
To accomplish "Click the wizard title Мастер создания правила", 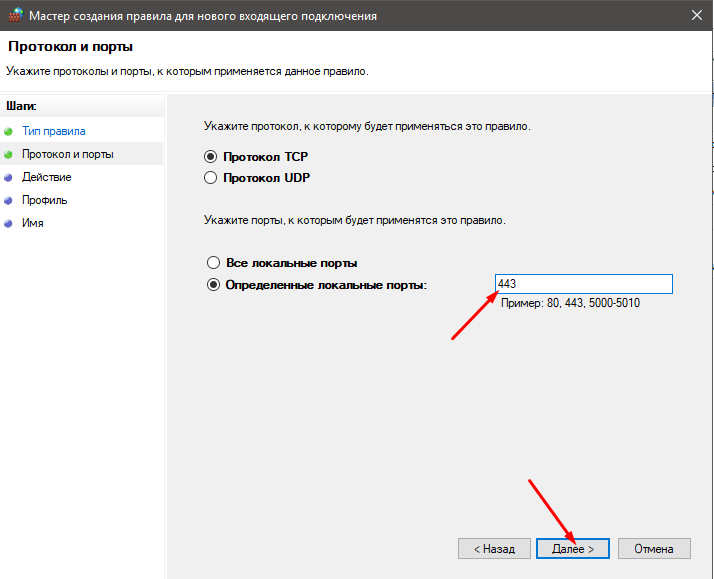I will point(203,16).
